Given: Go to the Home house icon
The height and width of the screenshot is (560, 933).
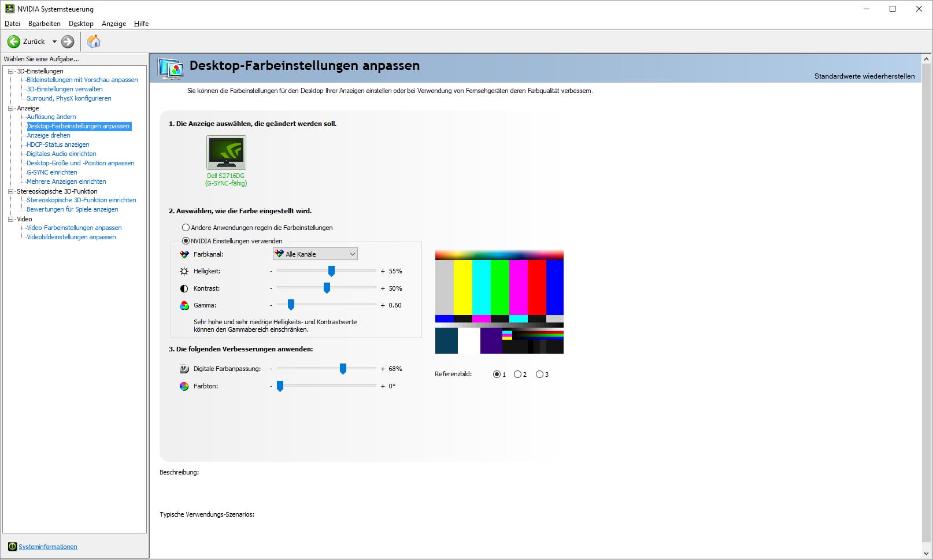Looking at the screenshot, I should (x=94, y=42).
